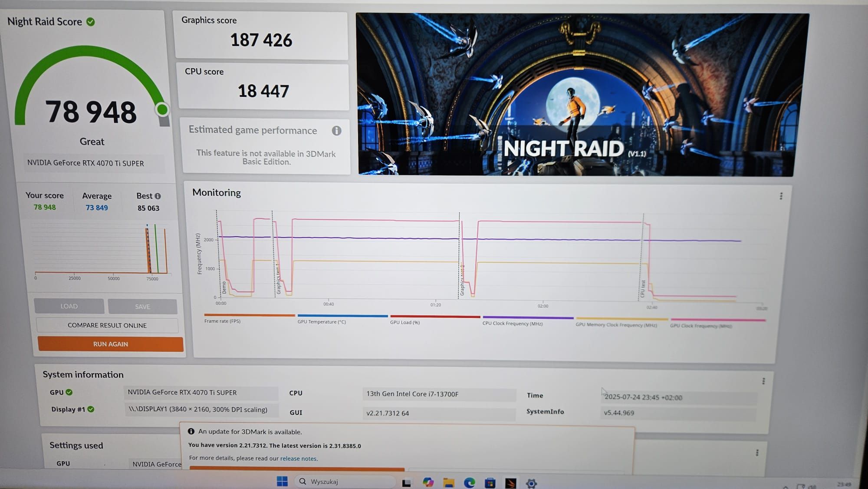
Task: Open Microsoft Store from the taskbar
Action: pos(490,482)
